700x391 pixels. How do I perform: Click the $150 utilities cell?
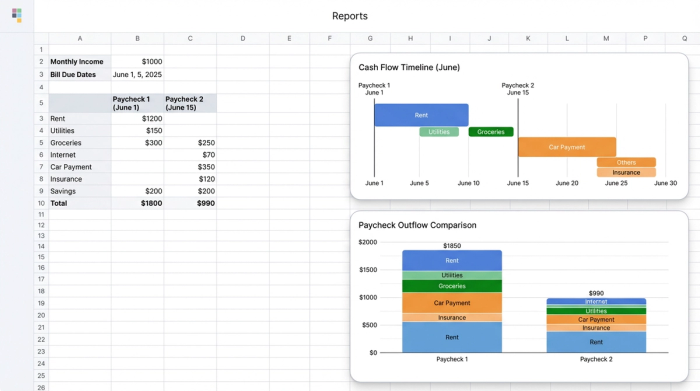pyautogui.click(x=138, y=131)
